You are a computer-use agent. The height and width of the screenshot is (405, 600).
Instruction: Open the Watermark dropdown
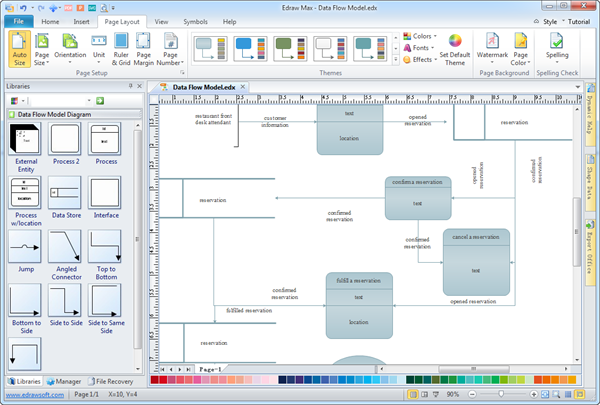(x=493, y=49)
